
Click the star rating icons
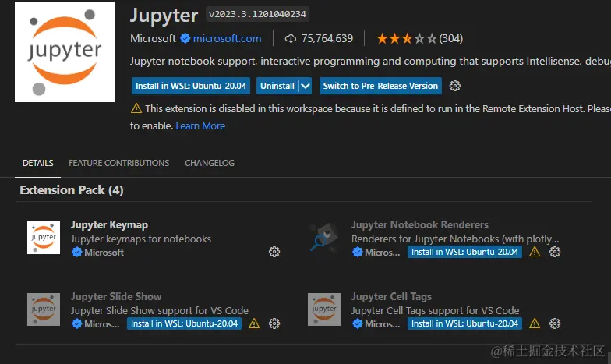[x=407, y=39]
